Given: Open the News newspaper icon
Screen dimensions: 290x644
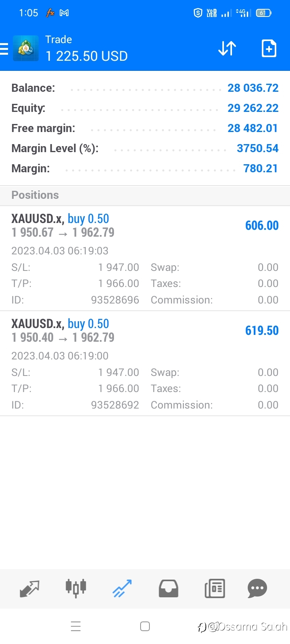Looking at the screenshot, I should point(215,588).
